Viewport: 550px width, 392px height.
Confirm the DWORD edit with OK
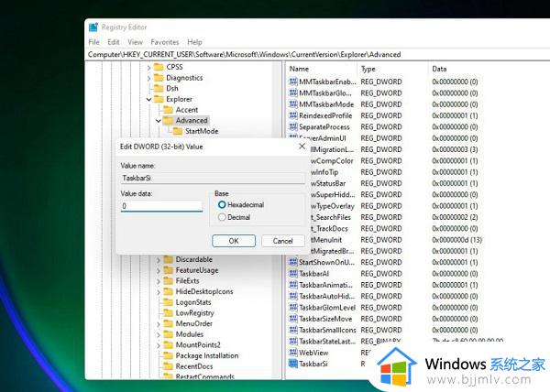coord(234,241)
